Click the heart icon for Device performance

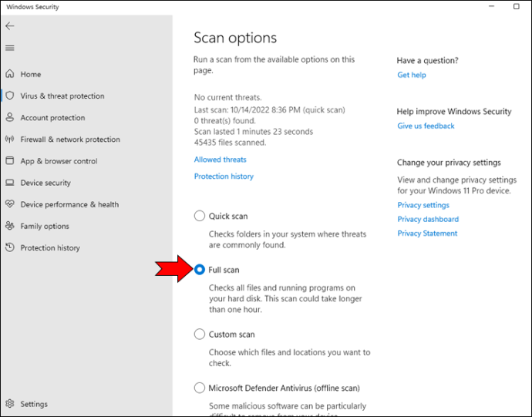pyautogui.click(x=10, y=204)
